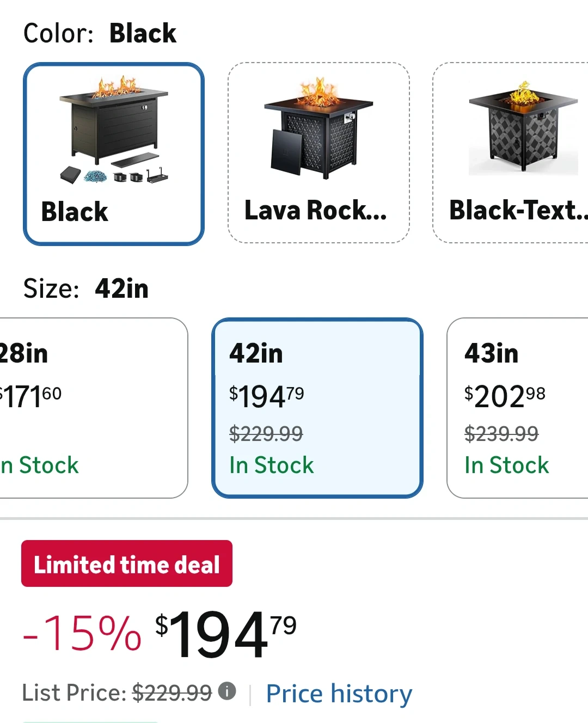Select the Black color swatch label

click(75, 212)
